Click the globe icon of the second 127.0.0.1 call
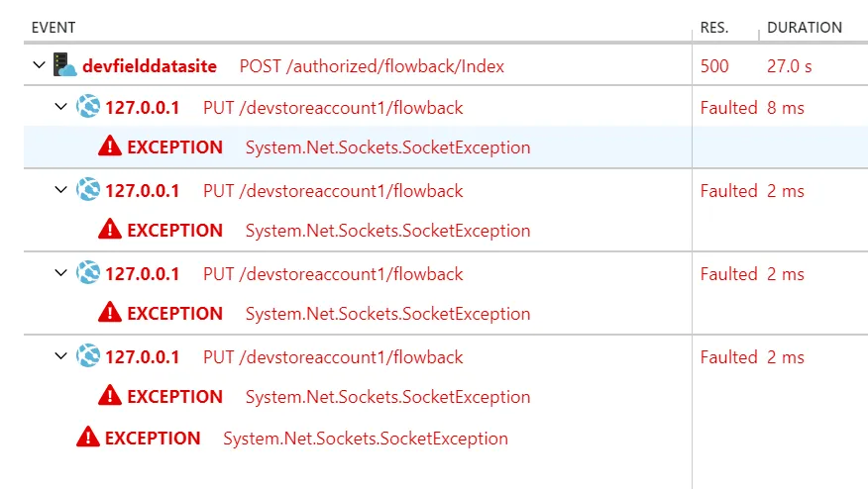Screen dimensions: 868x489 coord(88,190)
